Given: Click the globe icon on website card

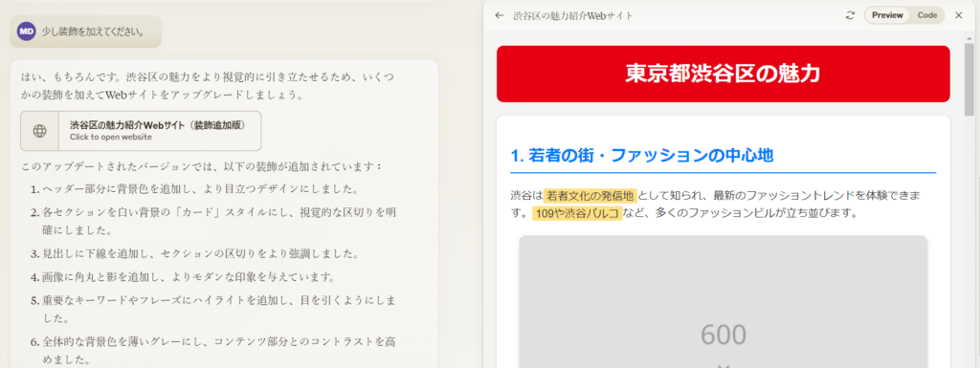Looking at the screenshot, I should [x=40, y=131].
